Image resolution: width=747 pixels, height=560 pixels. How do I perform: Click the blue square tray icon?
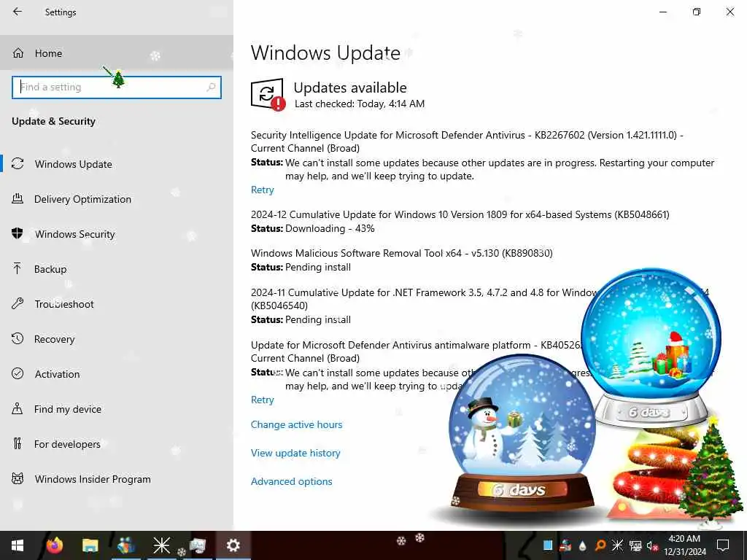pyautogui.click(x=548, y=545)
